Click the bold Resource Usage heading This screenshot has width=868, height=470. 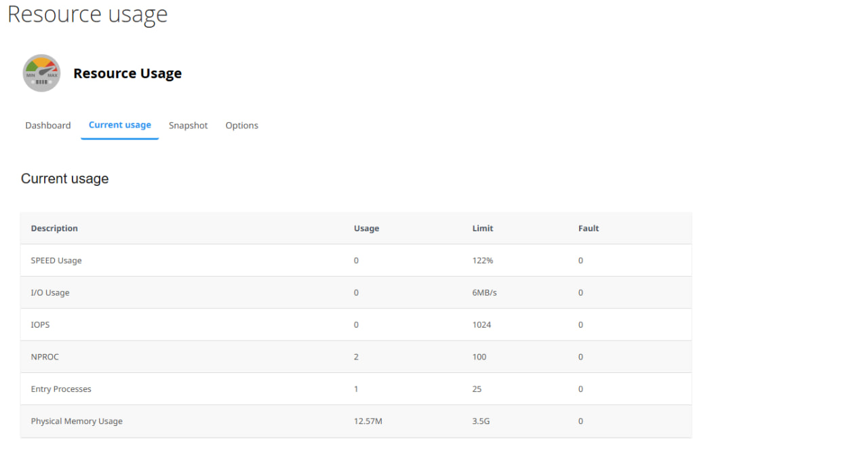click(x=127, y=73)
